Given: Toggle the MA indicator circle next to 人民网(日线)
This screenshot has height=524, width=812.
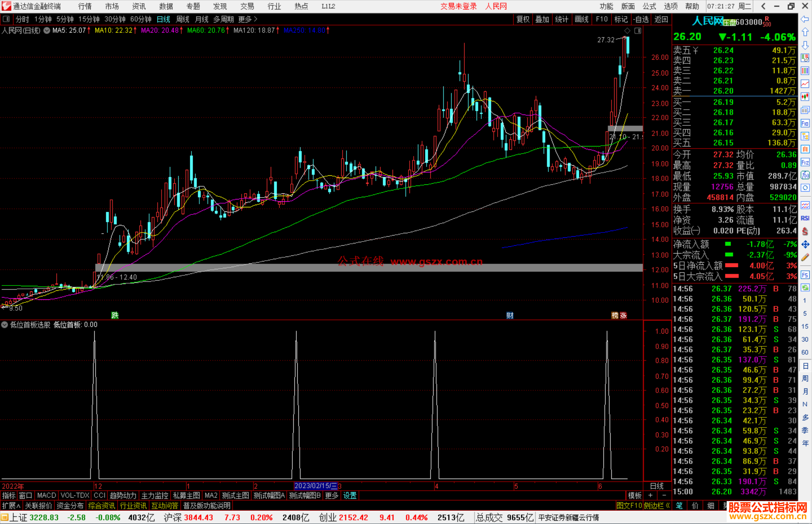Looking at the screenshot, I should [47, 30].
